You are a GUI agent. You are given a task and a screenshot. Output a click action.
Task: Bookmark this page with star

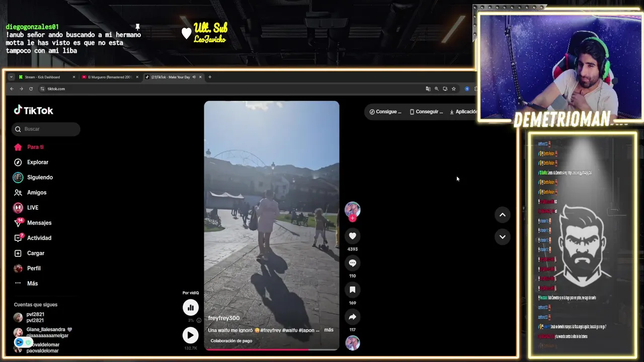click(453, 88)
